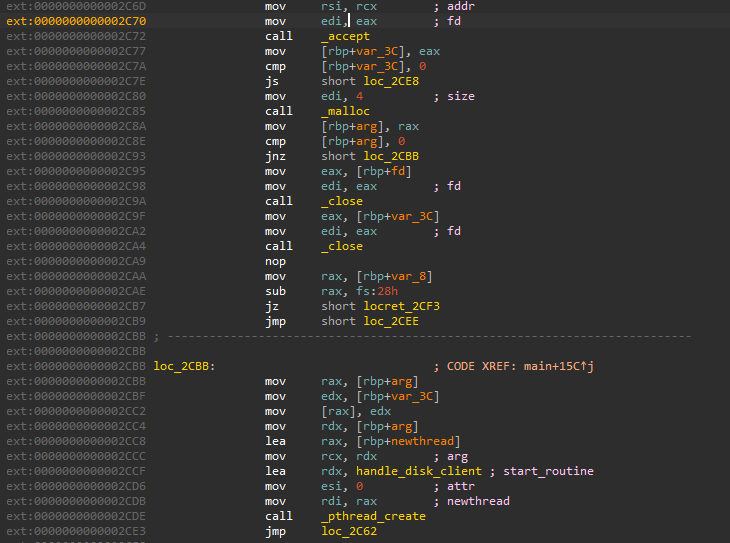730x543 pixels.
Task: Select address ext:0000000000002C85
Action: (x=76, y=111)
